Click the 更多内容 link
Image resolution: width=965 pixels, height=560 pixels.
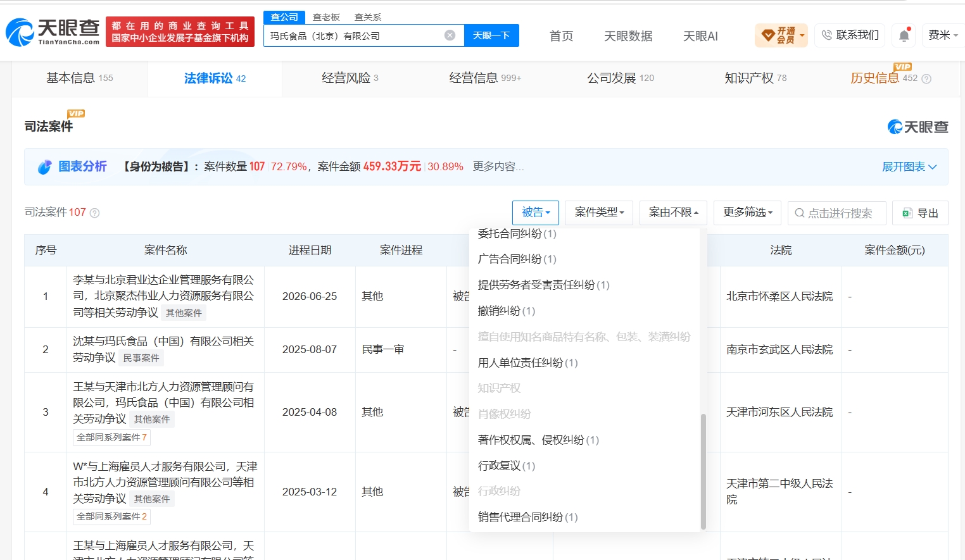point(498,166)
